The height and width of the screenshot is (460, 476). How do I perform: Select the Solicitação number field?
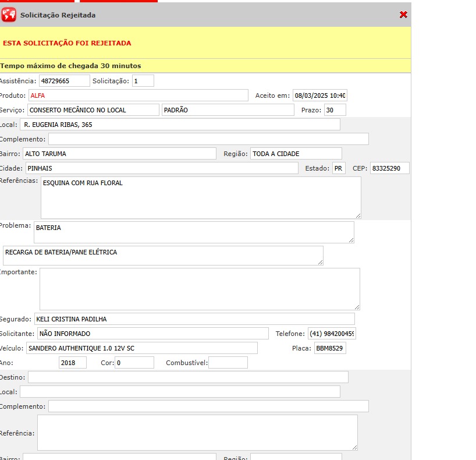(143, 81)
